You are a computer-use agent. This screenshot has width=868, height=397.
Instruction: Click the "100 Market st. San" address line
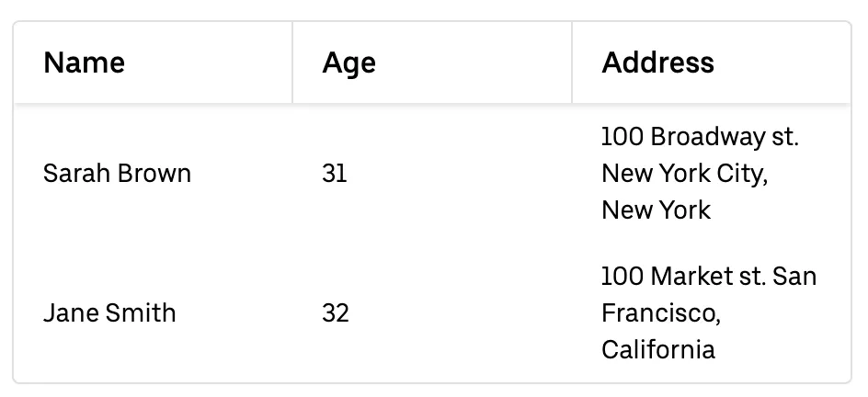(708, 277)
